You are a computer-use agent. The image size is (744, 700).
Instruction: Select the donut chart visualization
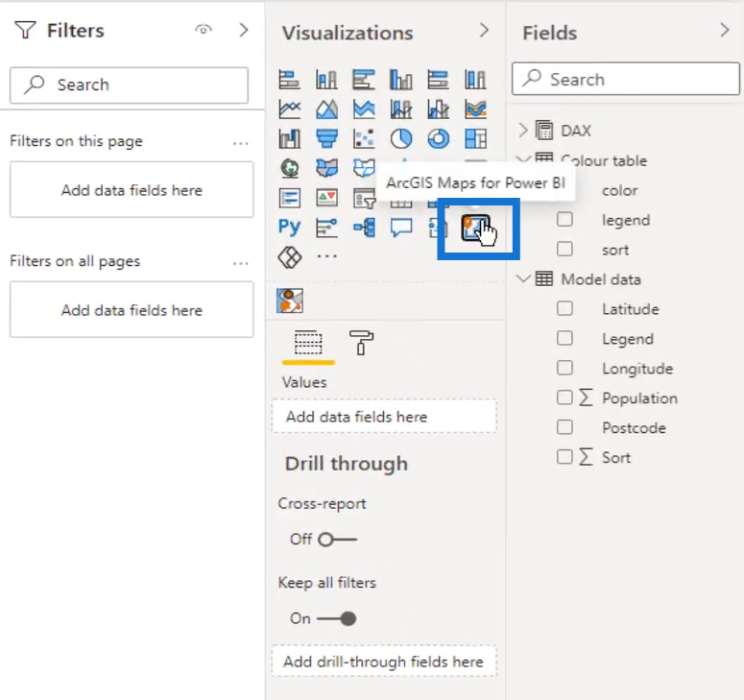click(x=439, y=139)
